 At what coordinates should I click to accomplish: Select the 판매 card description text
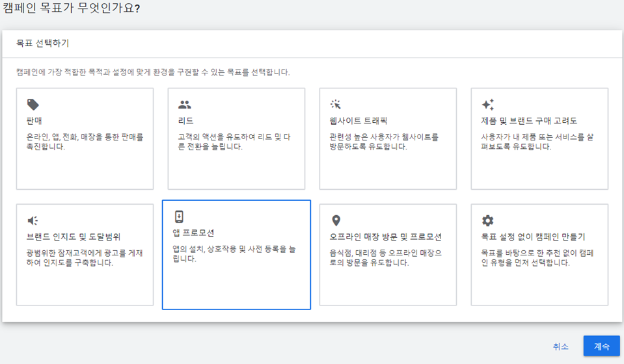point(85,142)
